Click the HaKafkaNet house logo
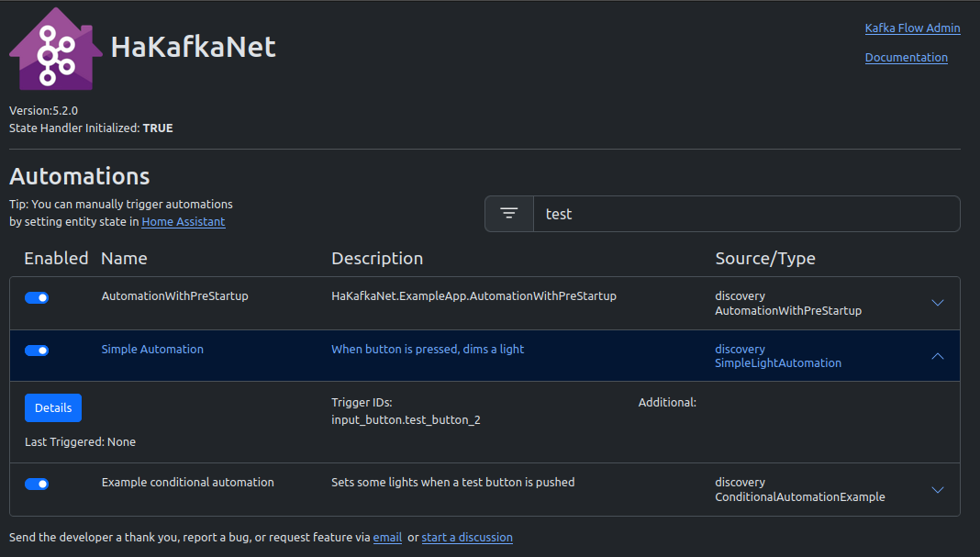The height and width of the screenshot is (557, 980). point(56,49)
